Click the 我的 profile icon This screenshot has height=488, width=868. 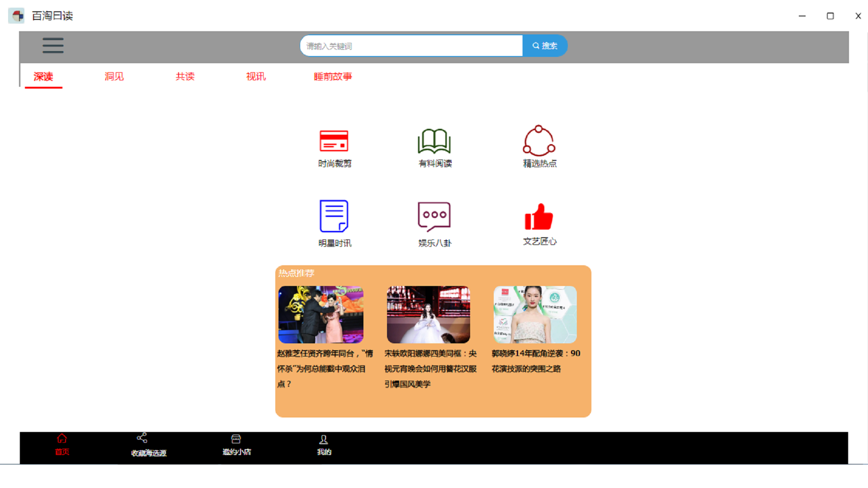pyautogui.click(x=324, y=439)
